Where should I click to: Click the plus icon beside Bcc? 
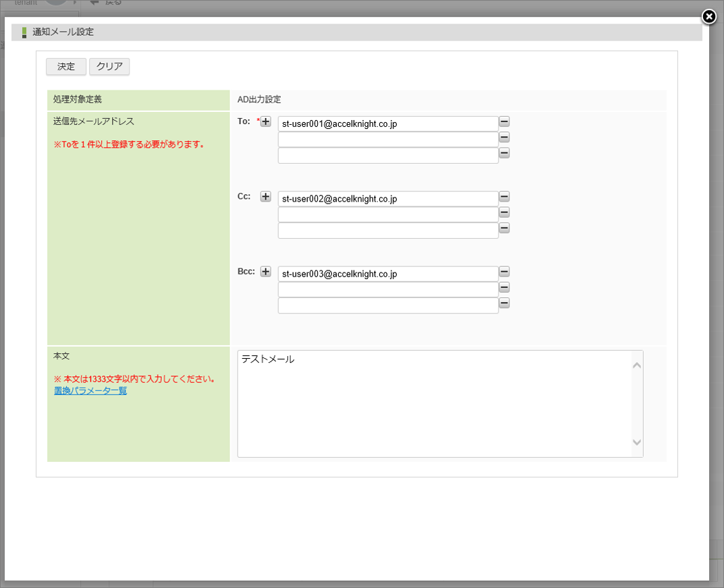(x=266, y=272)
